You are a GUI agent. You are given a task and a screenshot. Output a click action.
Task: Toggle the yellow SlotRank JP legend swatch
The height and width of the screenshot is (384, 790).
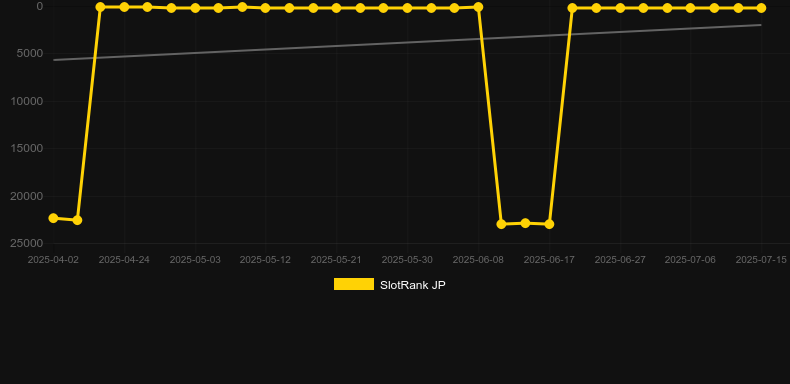pyautogui.click(x=354, y=284)
